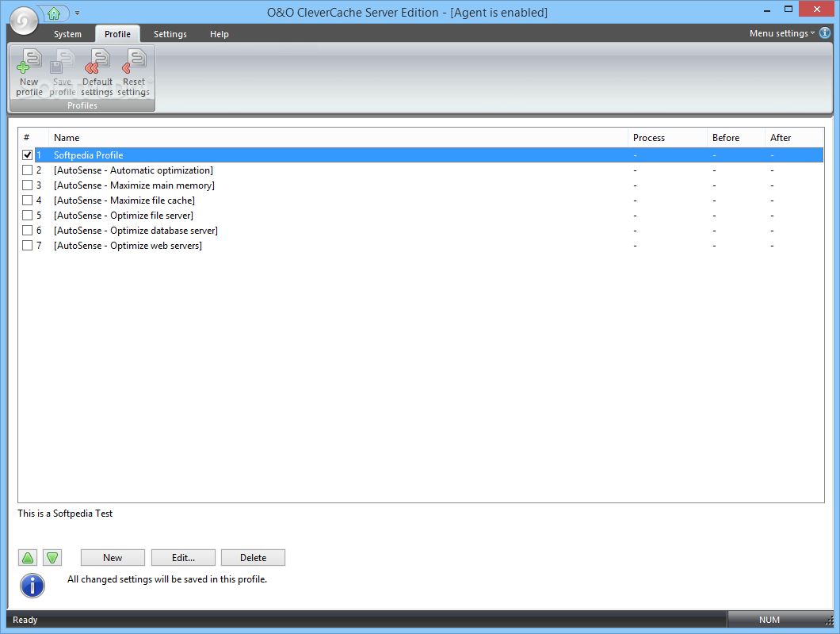This screenshot has width=840, height=634.
Task: Click the New profile ribbon icon
Action: click(29, 72)
